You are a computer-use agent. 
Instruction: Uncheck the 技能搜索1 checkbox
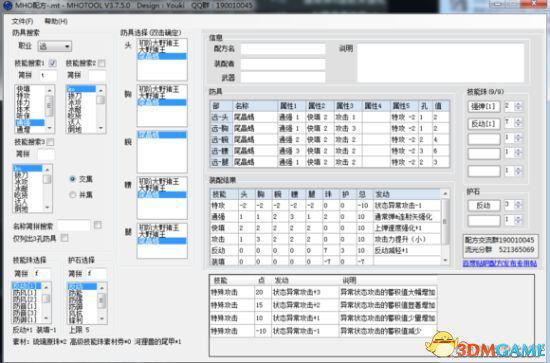coord(52,63)
